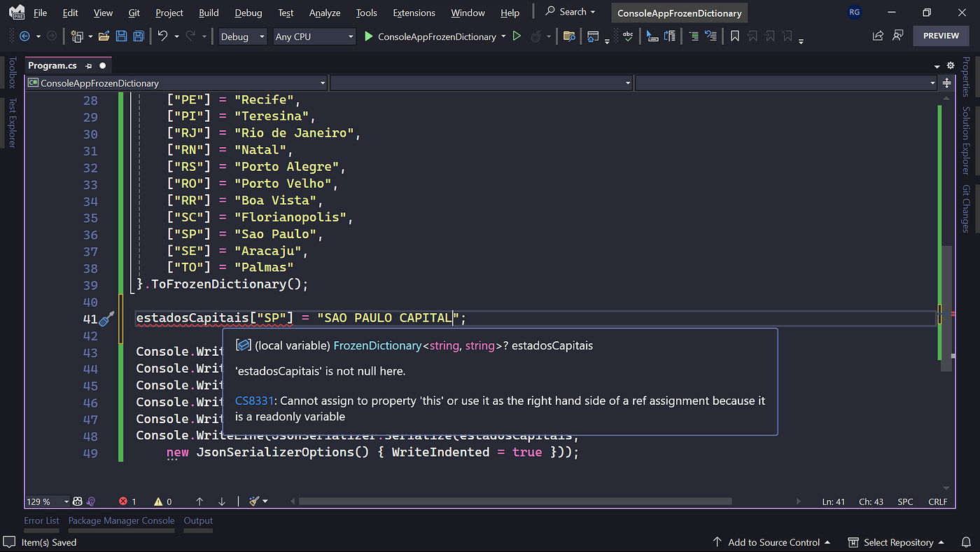This screenshot has width=980, height=552.
Task: Uncomment selected lines icon
Action: coord(711,36)
